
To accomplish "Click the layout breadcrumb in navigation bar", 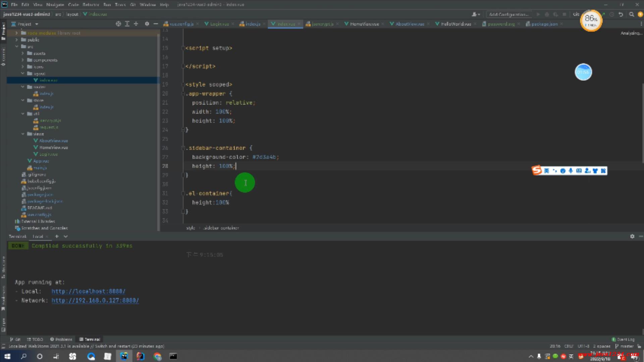I will [x=72, y=14].
